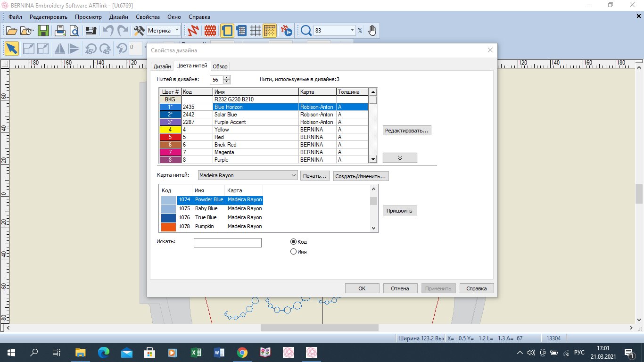The height and width of the screenshot is (362, 644).
Task: Click the magnifier zoom icon
Action: coord(306,31)
